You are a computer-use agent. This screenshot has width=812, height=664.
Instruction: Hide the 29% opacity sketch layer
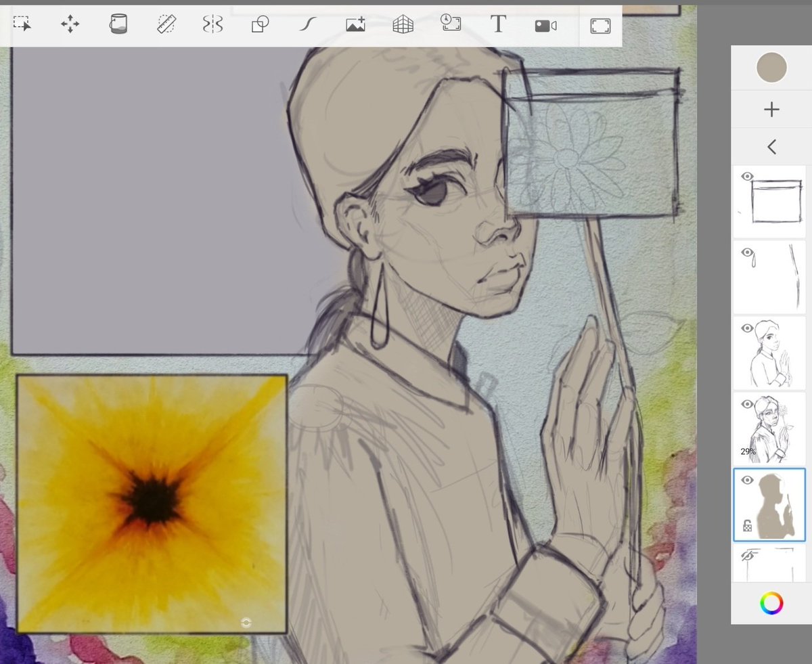[747, 404]
